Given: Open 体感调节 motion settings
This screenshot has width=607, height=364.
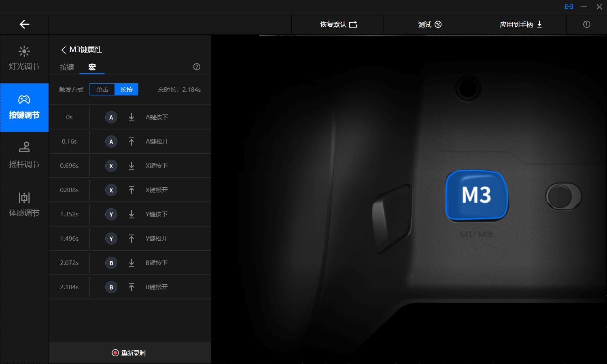Looking at the screenshot, I should (24, 204).
